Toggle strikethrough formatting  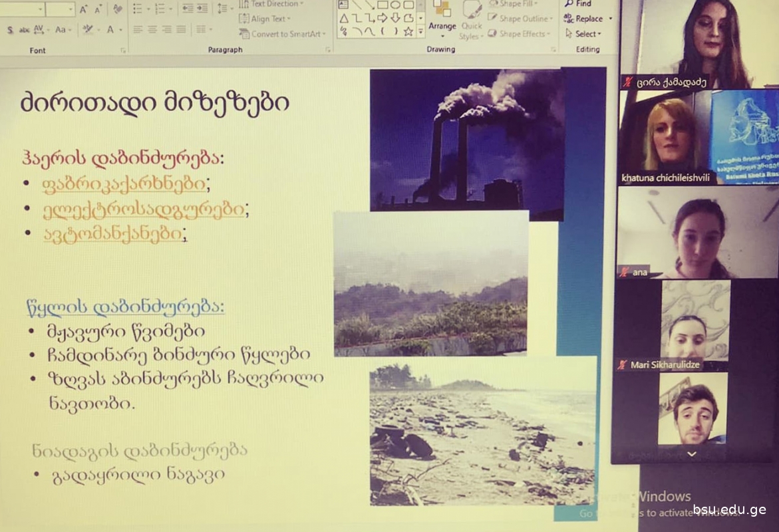coord(25,30)
